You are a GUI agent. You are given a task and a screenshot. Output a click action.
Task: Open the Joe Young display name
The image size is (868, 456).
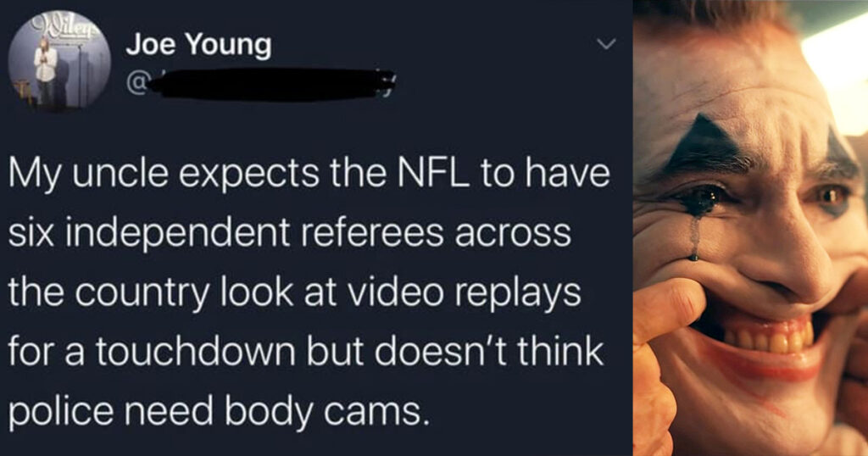pos(198,46)
